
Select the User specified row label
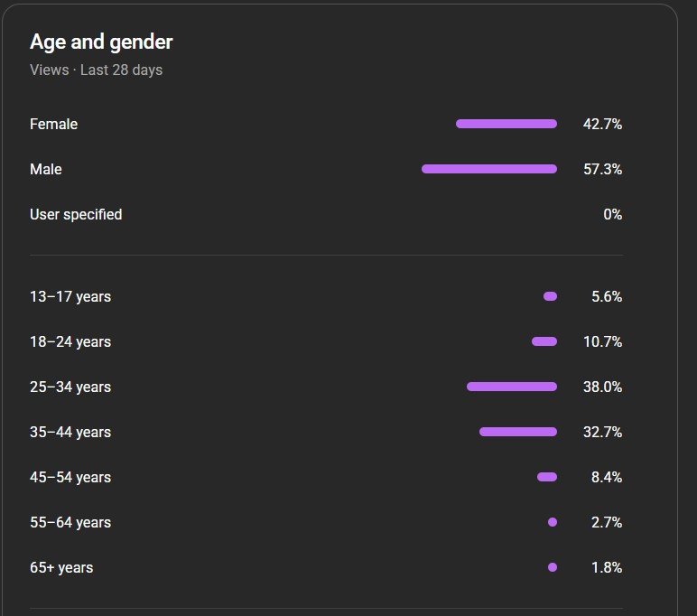tap(76, 215)
